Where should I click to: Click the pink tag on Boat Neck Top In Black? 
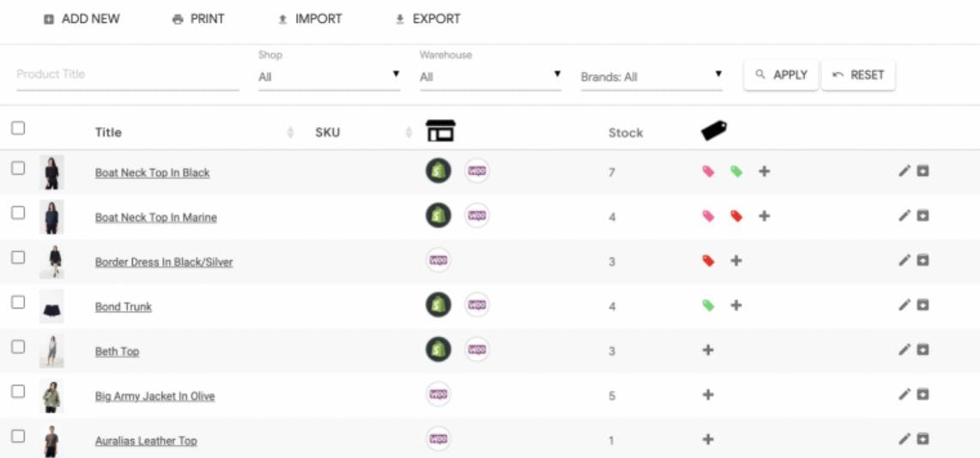(708, 172)
